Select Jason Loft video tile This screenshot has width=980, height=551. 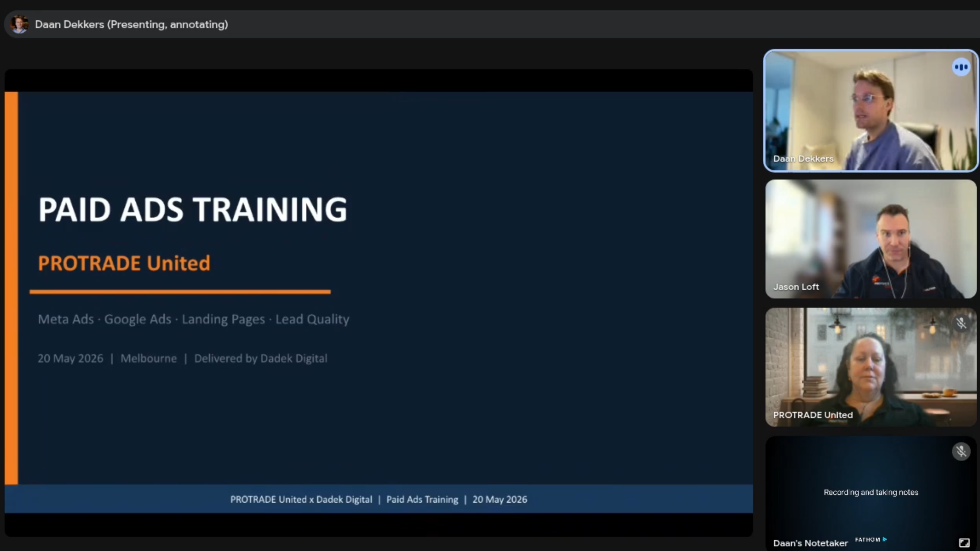point(871,239)
